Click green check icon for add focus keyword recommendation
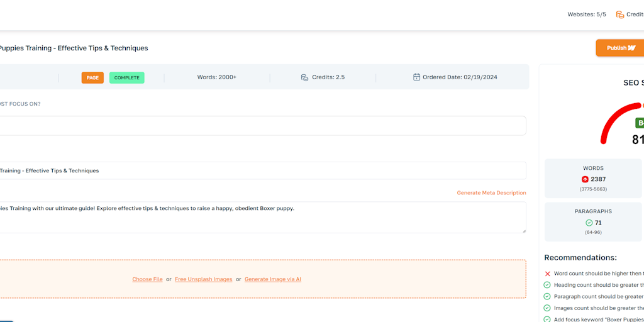Image resolution: width=644 pixels, height=322 pixels. pyautogui.click(x=548, y=319)
